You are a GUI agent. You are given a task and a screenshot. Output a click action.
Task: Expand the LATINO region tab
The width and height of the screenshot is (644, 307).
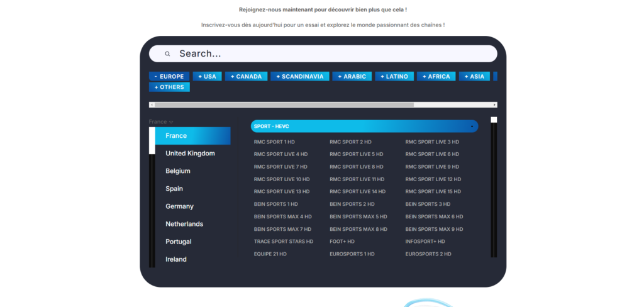394,77
